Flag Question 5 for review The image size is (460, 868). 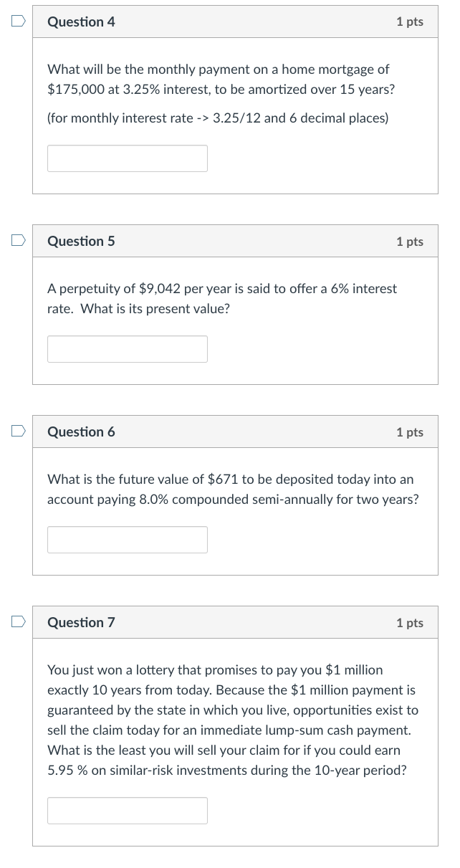[17, 241]
